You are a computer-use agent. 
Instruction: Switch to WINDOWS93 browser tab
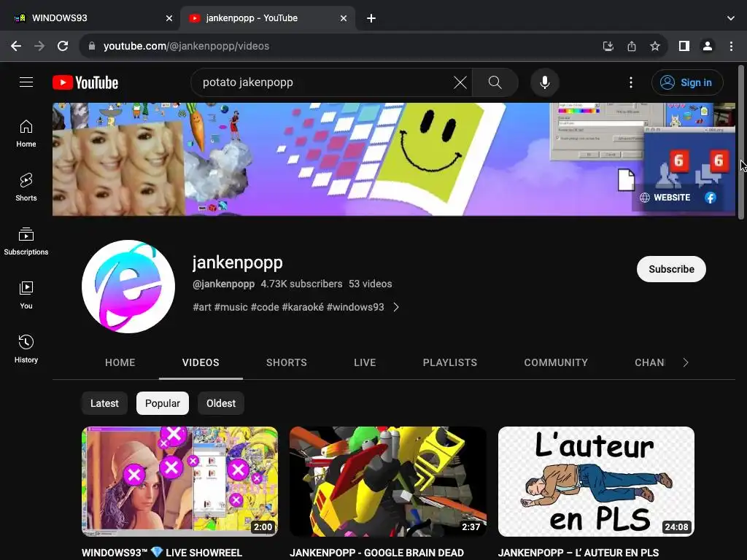pos(94,18)
